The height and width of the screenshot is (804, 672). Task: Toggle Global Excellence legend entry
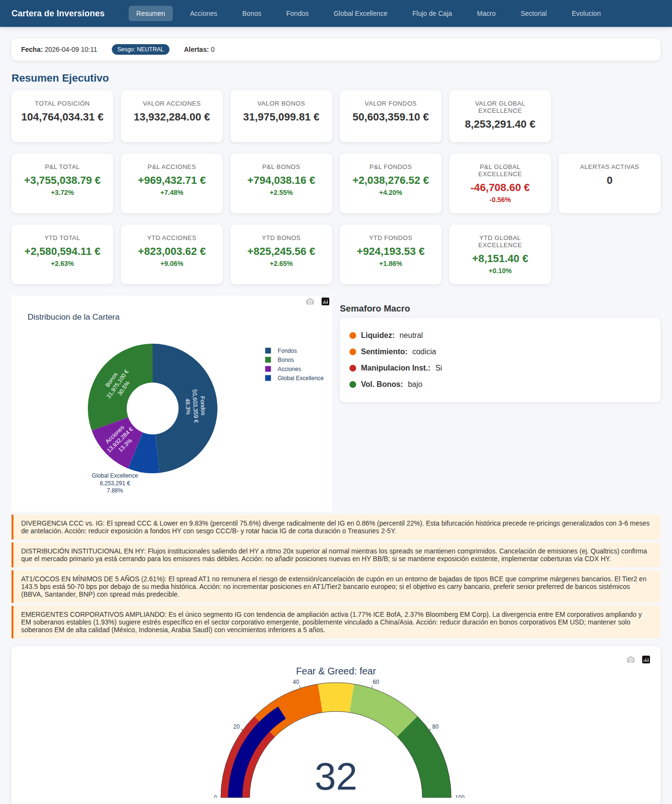click(x=300, y=378)
